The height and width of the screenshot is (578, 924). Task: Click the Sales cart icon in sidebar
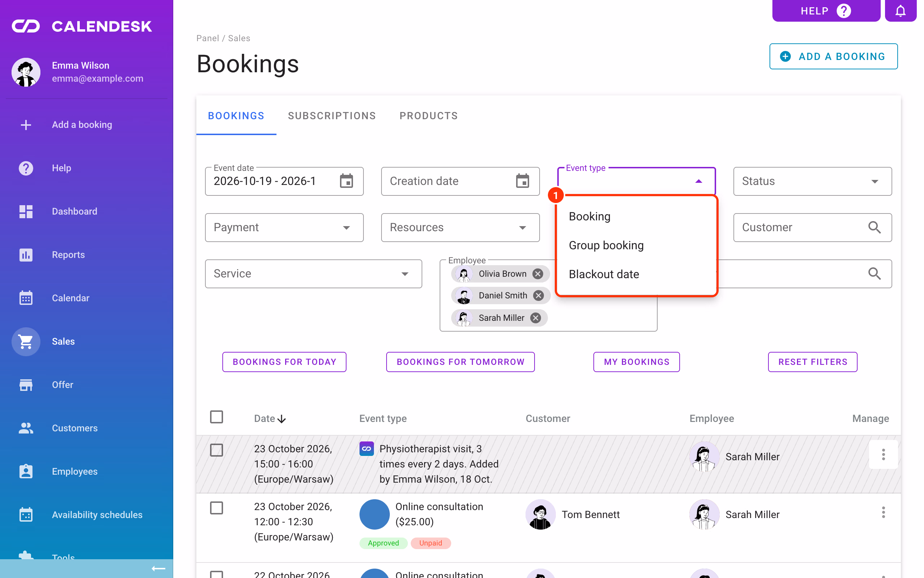26,341
